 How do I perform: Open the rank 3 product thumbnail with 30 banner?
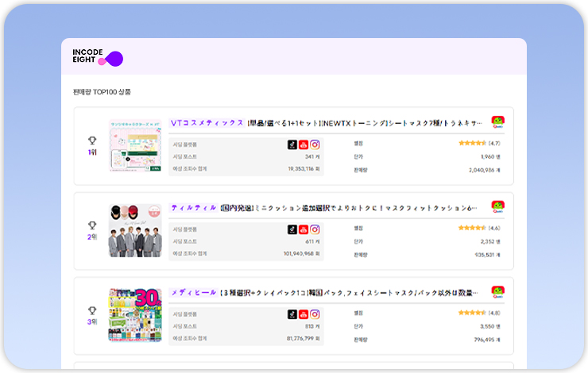(135, 315)
